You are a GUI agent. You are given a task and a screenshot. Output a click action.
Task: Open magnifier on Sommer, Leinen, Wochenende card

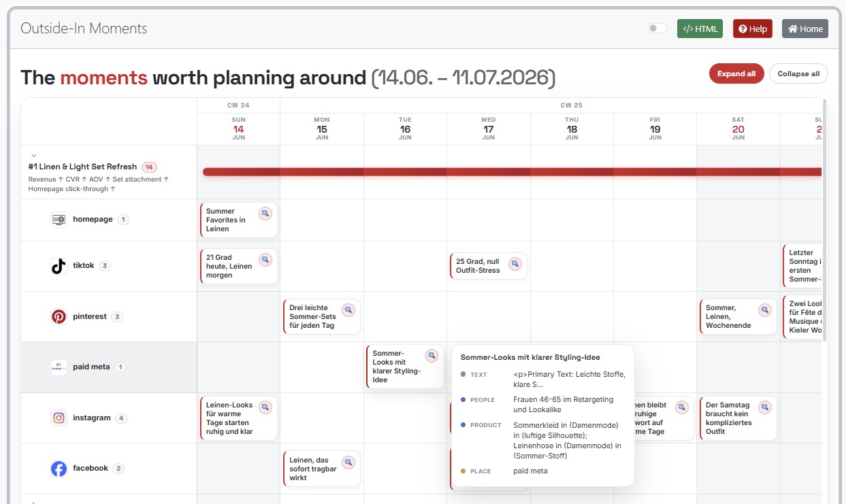(x=765, y=310)
